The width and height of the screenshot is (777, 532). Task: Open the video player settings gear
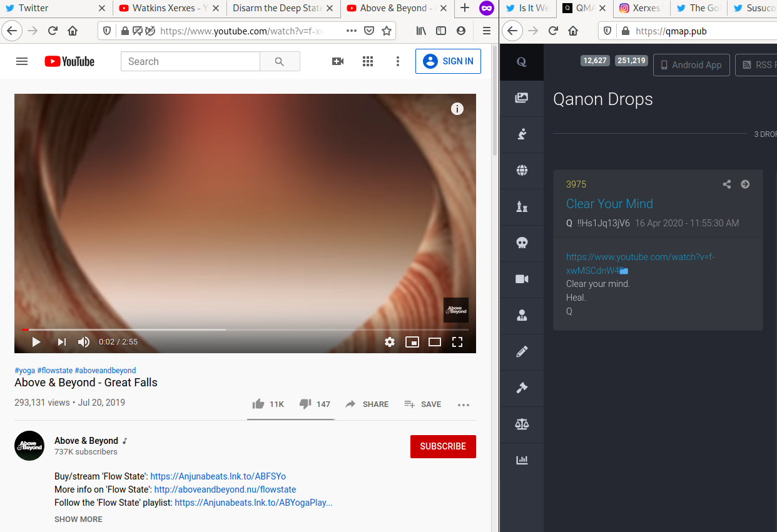click(390, 342)
